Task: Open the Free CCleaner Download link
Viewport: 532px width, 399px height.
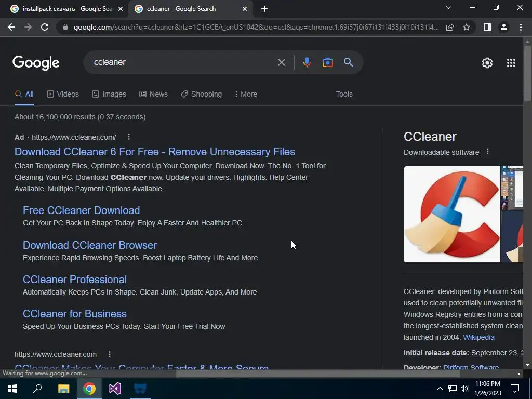Action: [x=81, y=210]
